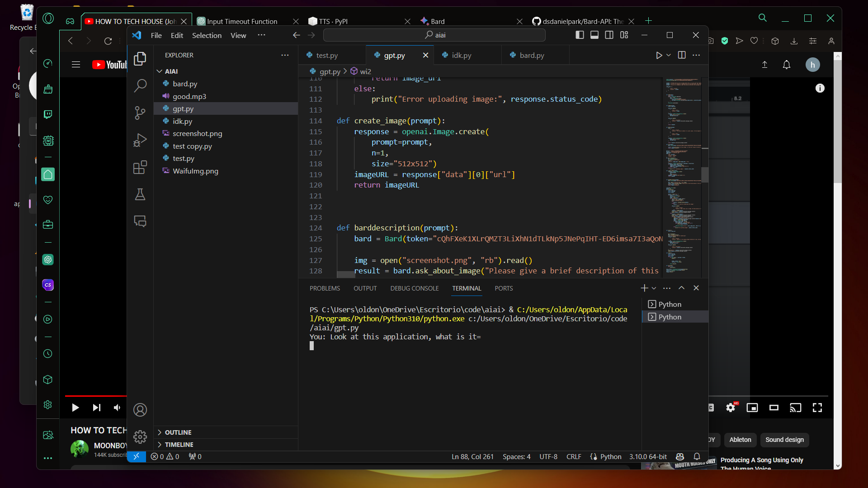Screen dimensions: 868x488
Task: Open bard.py in the explorer
Action: click(x=185, y=84)
